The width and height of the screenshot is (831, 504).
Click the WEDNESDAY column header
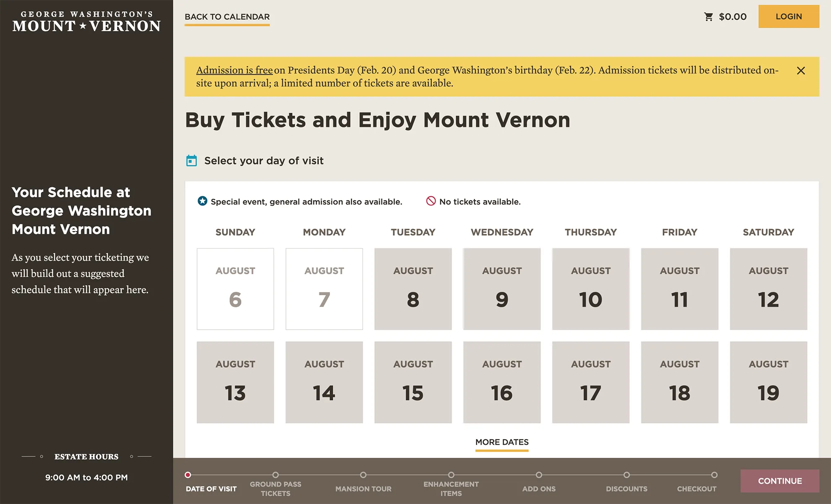(x=502, y=232)
